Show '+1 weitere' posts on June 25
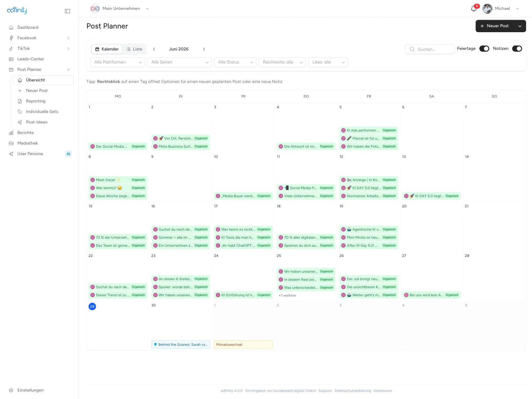 pos(287,295)
